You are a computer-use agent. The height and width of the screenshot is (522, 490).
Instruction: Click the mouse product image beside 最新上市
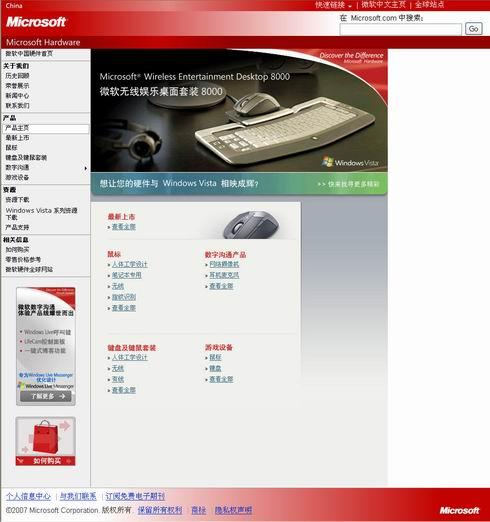(252, 224)
